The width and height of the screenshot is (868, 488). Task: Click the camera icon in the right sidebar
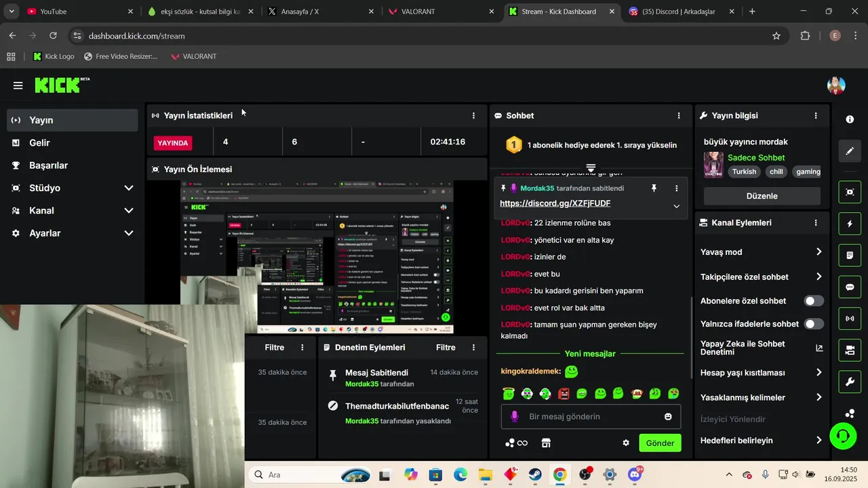850,350
